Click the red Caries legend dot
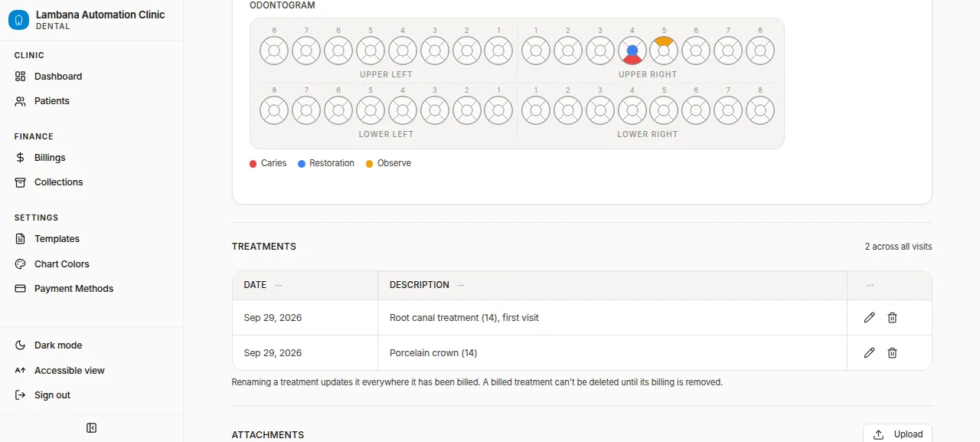 pos(253,164)
